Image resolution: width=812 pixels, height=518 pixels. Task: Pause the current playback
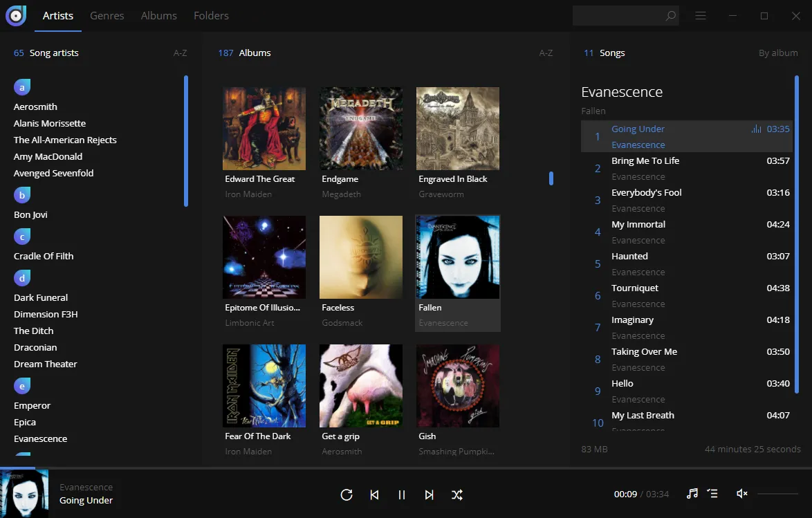402,494
